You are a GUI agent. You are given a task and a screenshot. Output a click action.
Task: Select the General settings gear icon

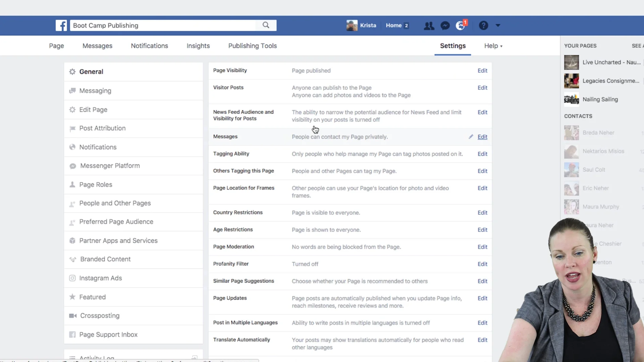coord(72,71)
